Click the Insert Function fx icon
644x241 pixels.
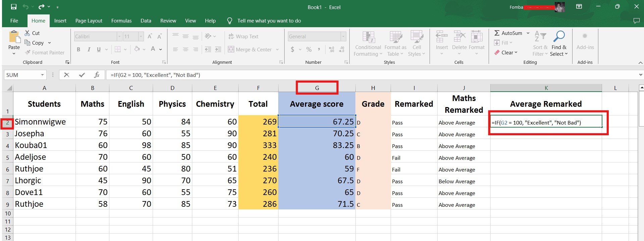click(x=97, y=75)
